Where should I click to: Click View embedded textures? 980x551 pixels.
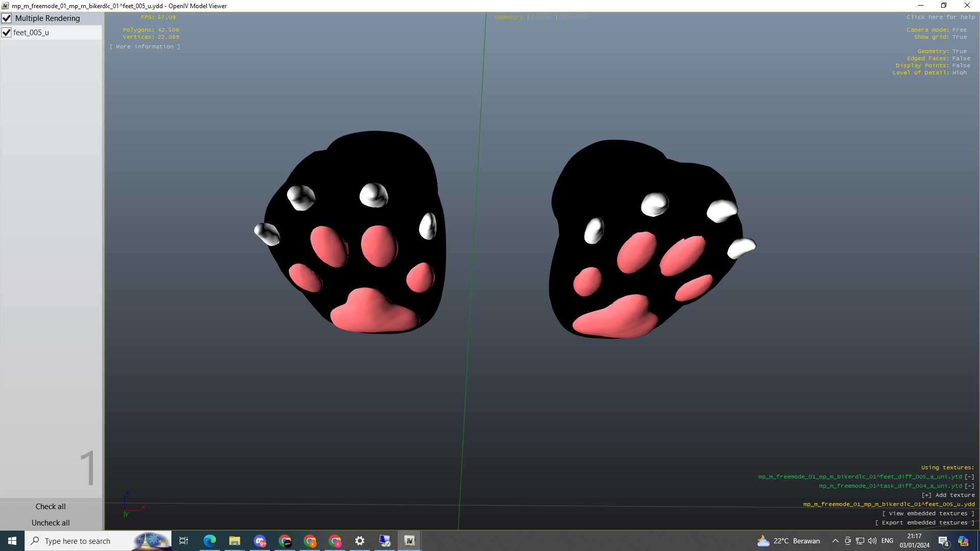pyautogui.click(x=928, y=514)
